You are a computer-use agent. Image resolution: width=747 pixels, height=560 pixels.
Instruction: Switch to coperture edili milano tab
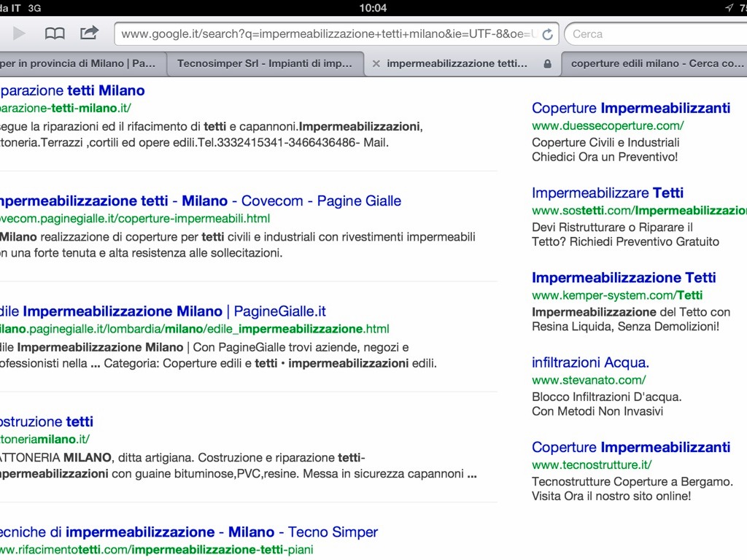pos(657,64)
